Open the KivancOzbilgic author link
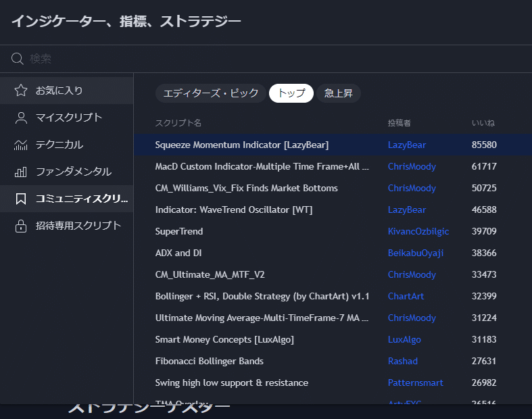 (x=418, y=232)
